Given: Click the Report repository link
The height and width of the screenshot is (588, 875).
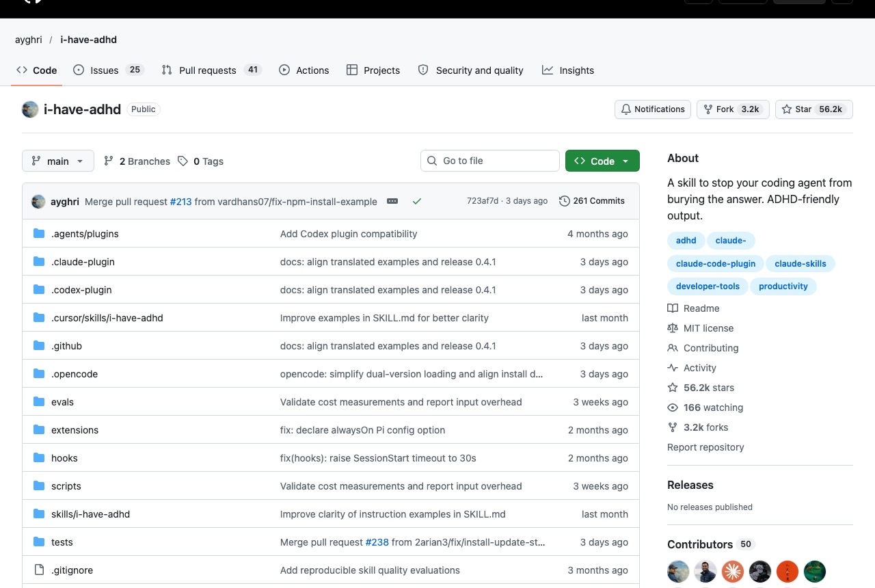Looking at the screenshot, I should [705, 447].
